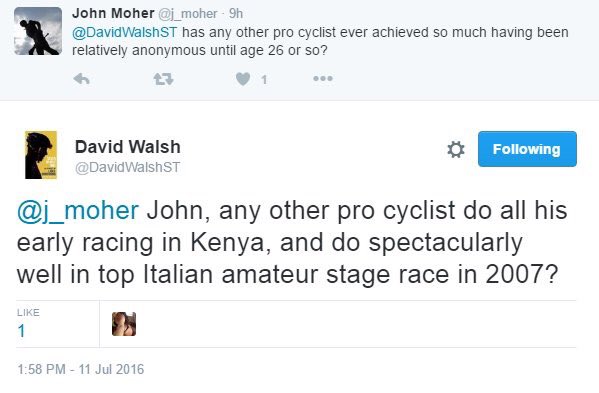This screenshot has width=599, height=393.
Task: Like John Moher's tweet with heart icon
Action: point(243,79)
